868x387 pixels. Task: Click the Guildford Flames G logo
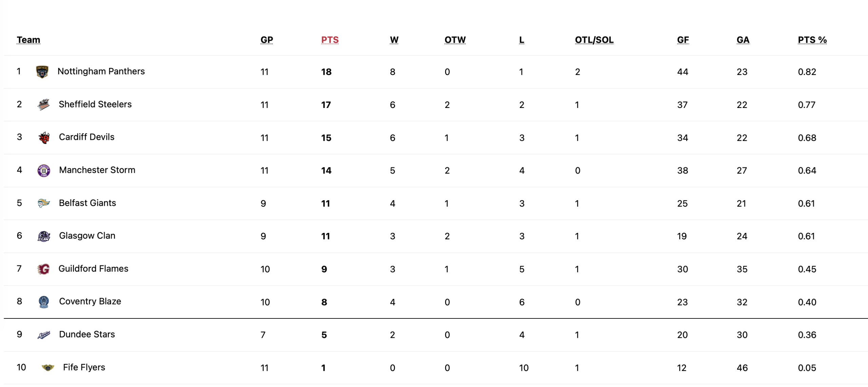click(43, 269)
